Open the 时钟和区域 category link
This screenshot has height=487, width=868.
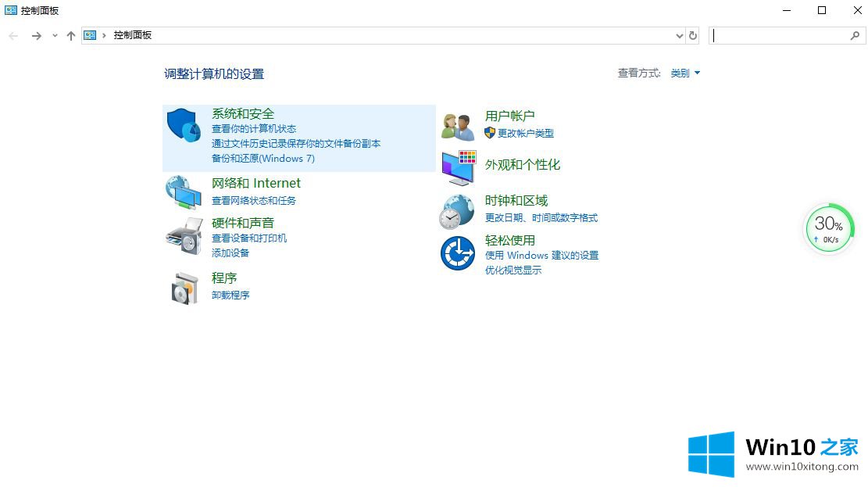[516, 201]
